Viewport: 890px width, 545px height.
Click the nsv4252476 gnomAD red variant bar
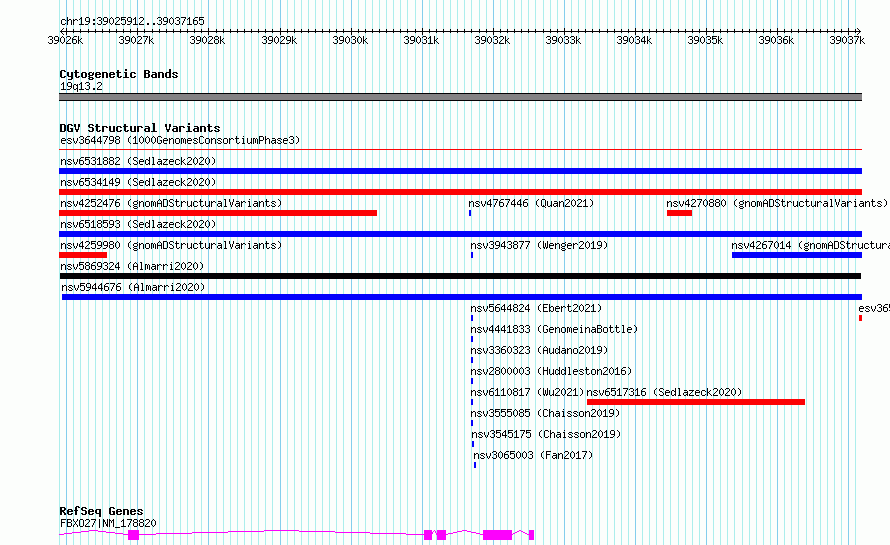click(218, 213)
